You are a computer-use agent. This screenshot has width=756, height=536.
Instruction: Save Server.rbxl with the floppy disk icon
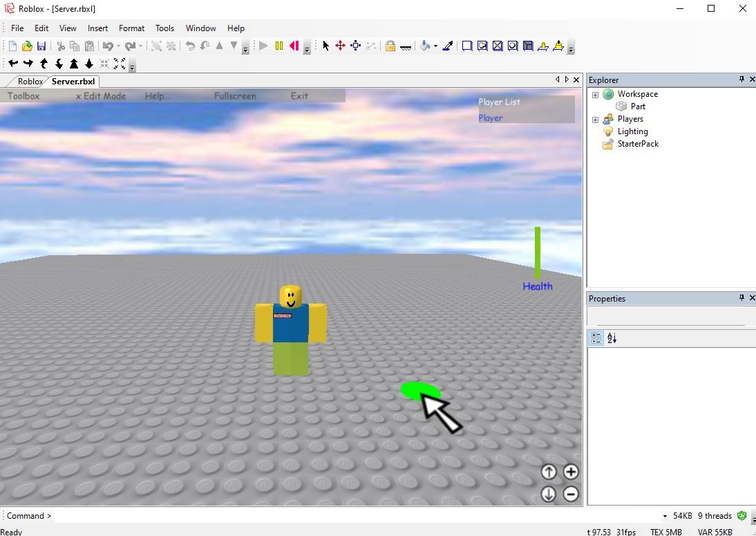(41, 46)
